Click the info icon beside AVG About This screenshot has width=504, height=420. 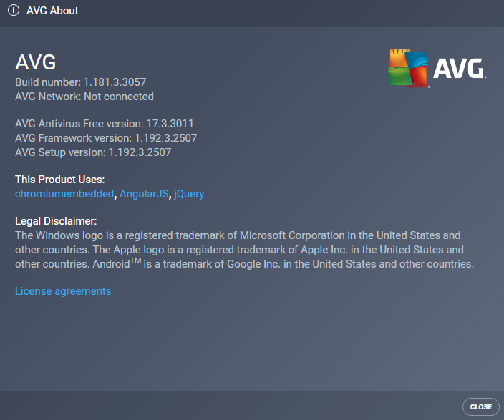(x=13, y=10)
